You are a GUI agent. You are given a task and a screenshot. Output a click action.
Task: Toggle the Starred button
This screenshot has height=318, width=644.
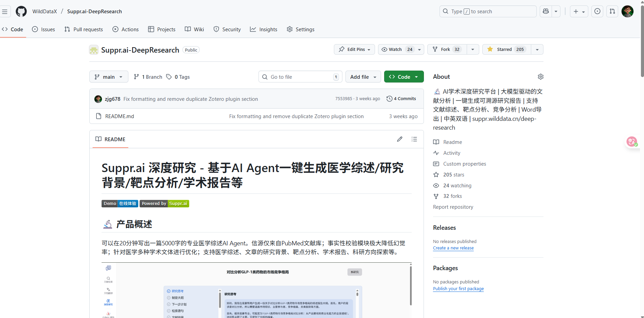[506, 50]
